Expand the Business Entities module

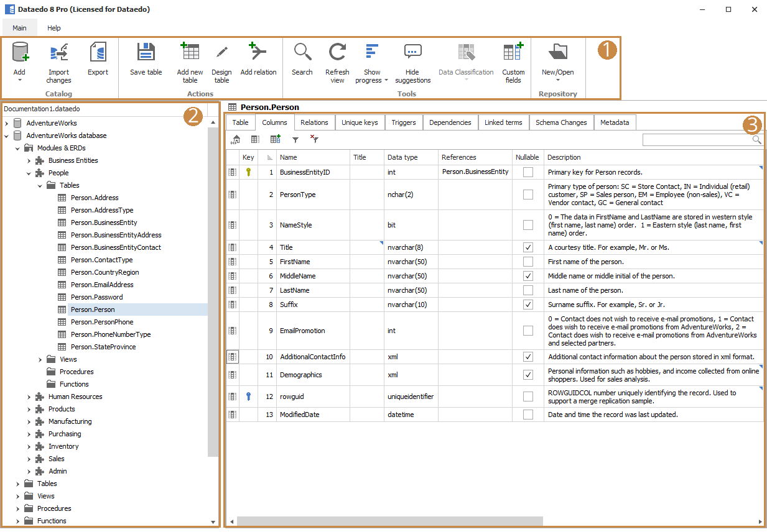(29, 160)
